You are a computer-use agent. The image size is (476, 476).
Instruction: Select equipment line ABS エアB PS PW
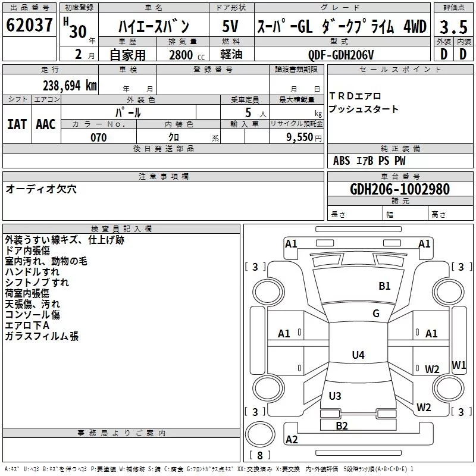point(369,161)
